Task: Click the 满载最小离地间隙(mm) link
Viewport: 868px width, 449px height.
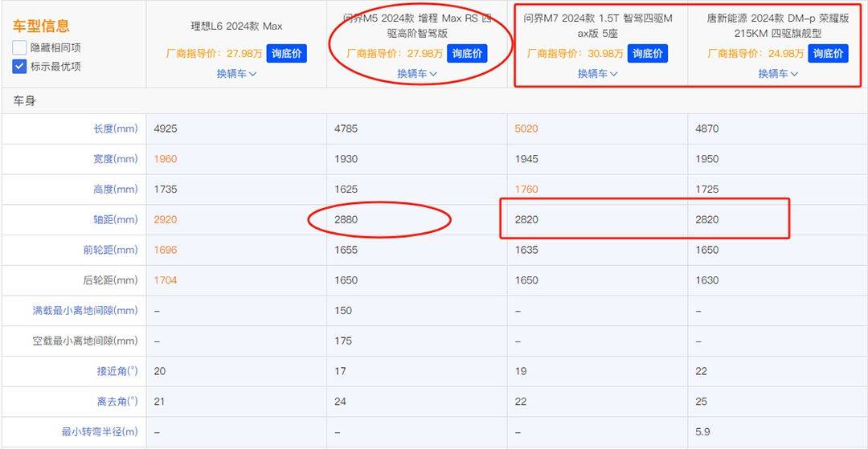Action: (x=84, y=311)
